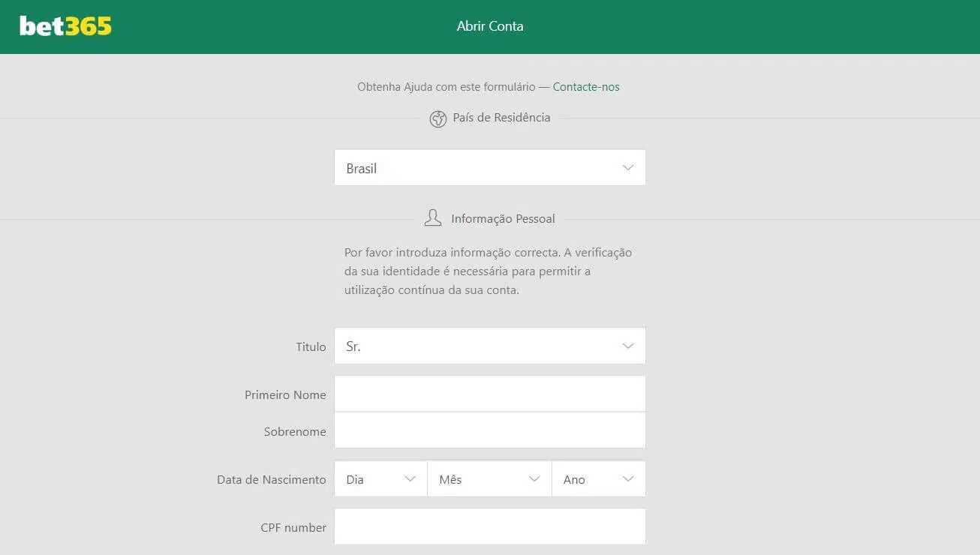Open the Sr. title dropdown
Viewport: 980px width, 555px height.
pos(490,346)
